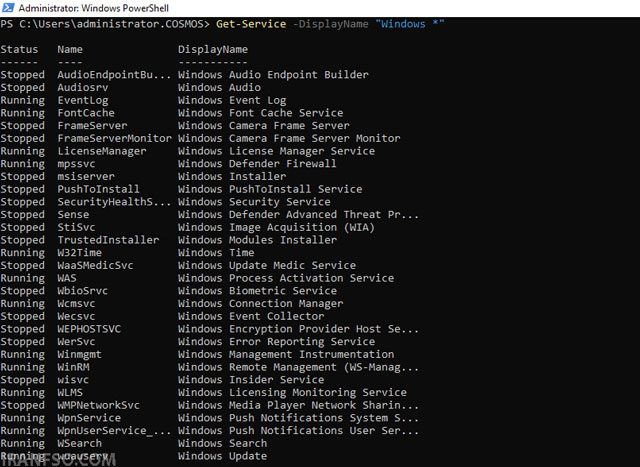Click 'Windows Defender Advanced Threat Pr...' text

299,215
